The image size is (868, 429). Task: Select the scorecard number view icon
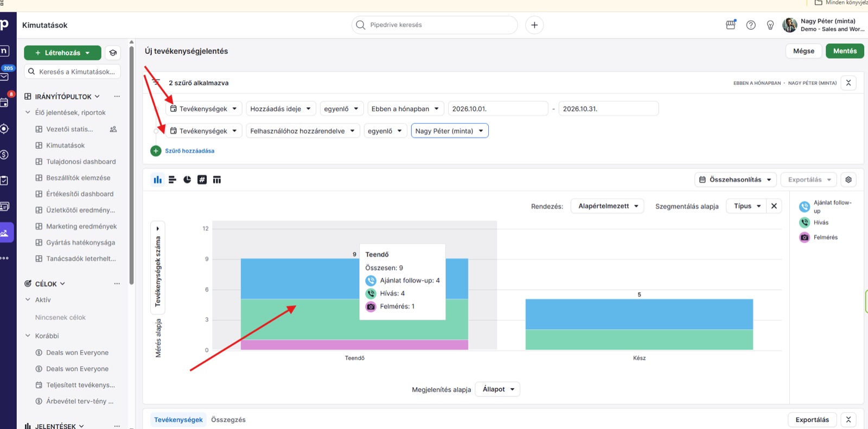(x=202, y=180)
